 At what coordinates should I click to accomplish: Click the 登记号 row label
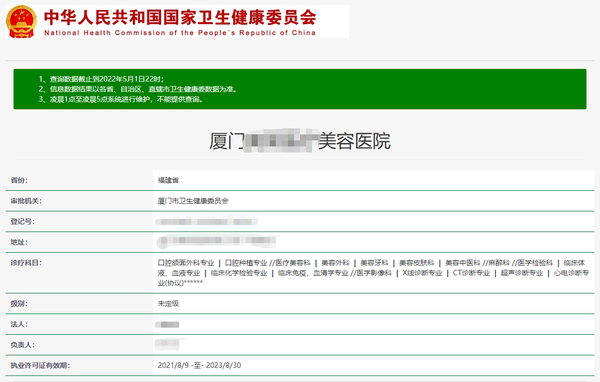coord(23,222)
